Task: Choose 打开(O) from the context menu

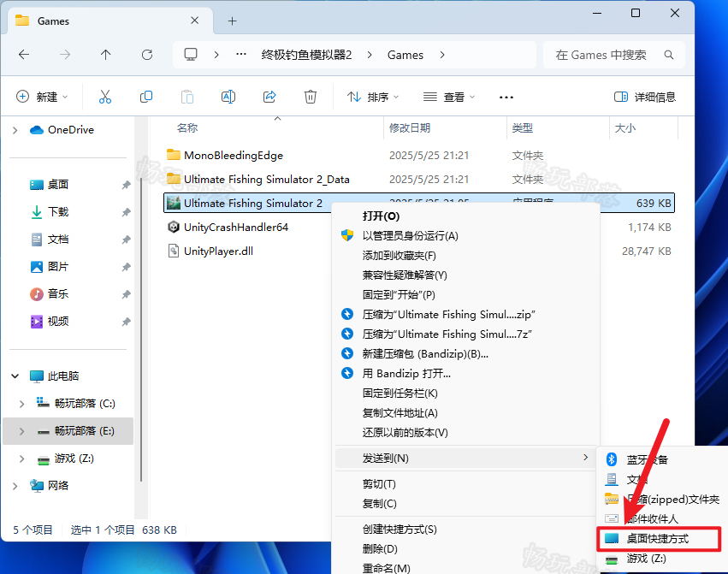Action: (x=381, y=216)
